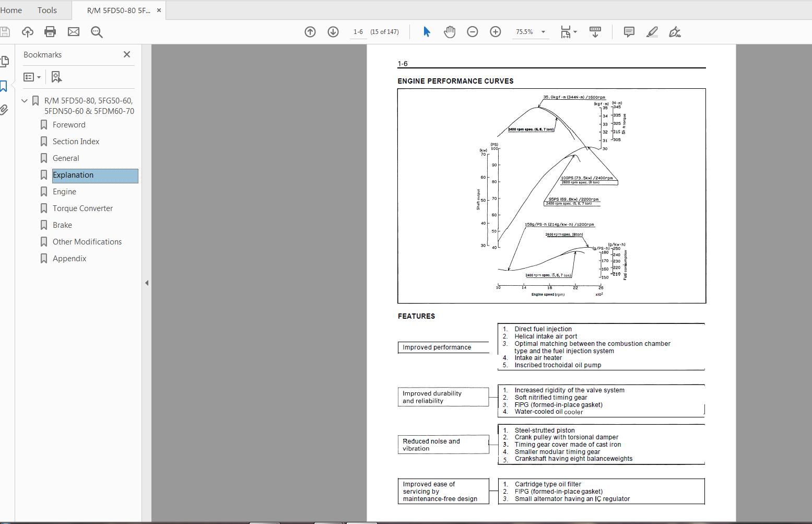Open page thumbnails panel icon
Viewport: 812px width, 524px height.
tap(4, 62)
